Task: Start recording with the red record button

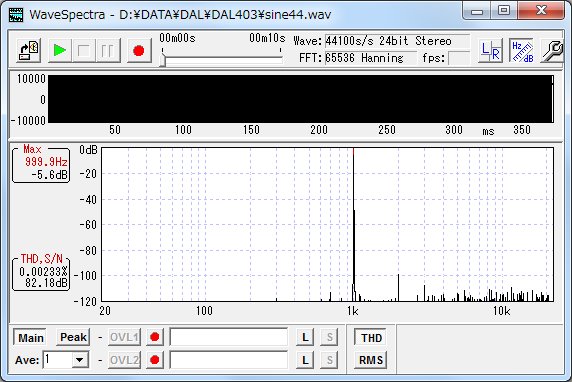Action: (x=139, y=51)
